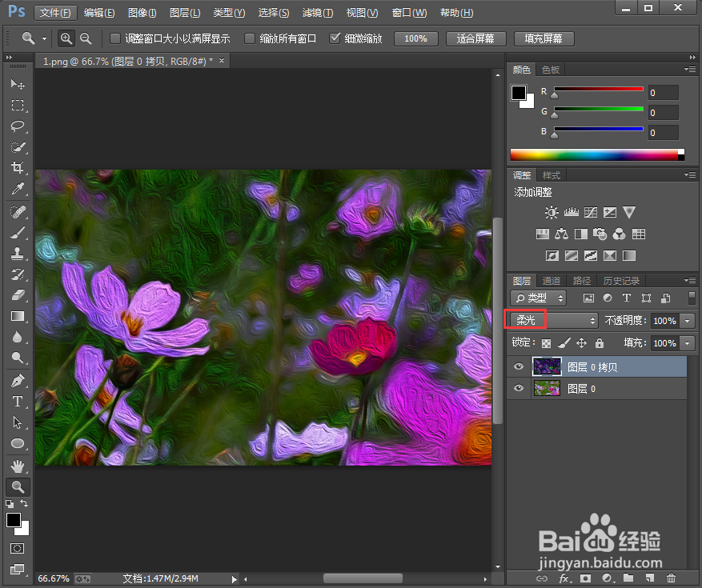Open the status bar info arrow

click(235, 579)
